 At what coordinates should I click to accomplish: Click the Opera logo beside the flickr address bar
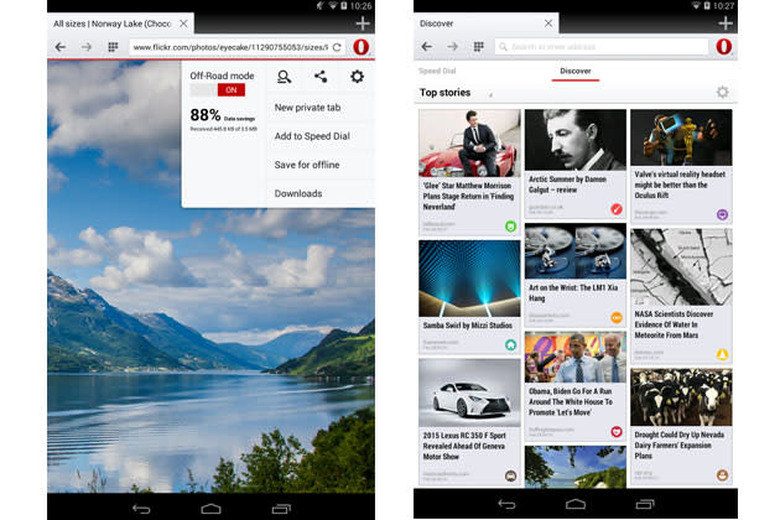360,47
